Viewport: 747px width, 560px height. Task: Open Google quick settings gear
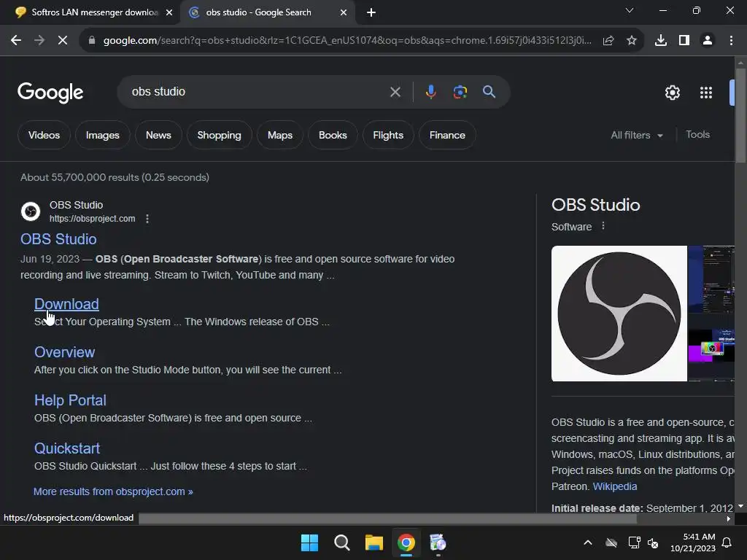coord(672,93)
